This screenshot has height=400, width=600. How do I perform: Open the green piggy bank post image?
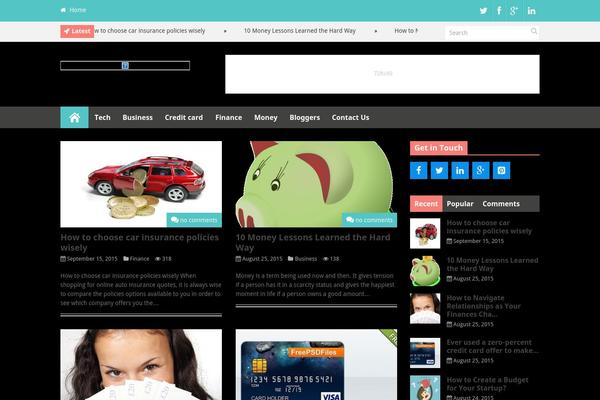[316, 184]
